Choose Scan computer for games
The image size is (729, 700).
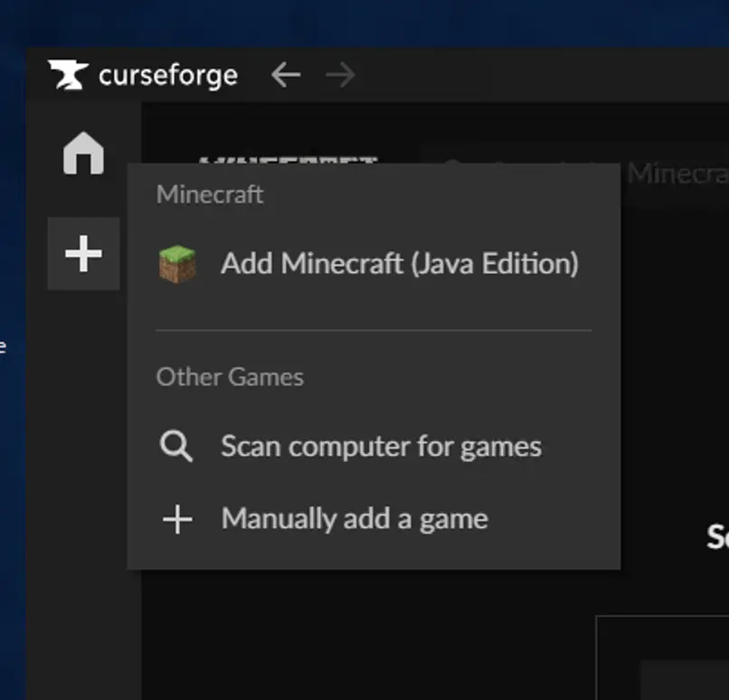pos(381,447)
